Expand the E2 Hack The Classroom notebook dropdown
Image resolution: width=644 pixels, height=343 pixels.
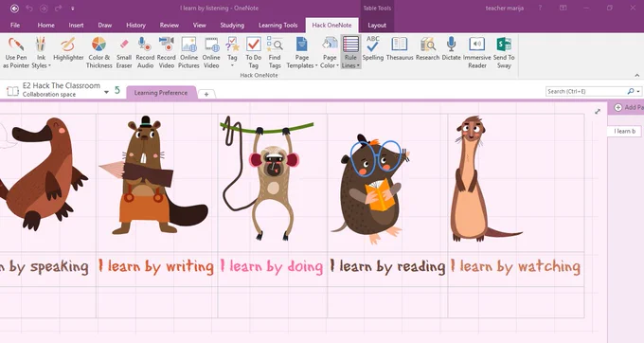point(106,92)
